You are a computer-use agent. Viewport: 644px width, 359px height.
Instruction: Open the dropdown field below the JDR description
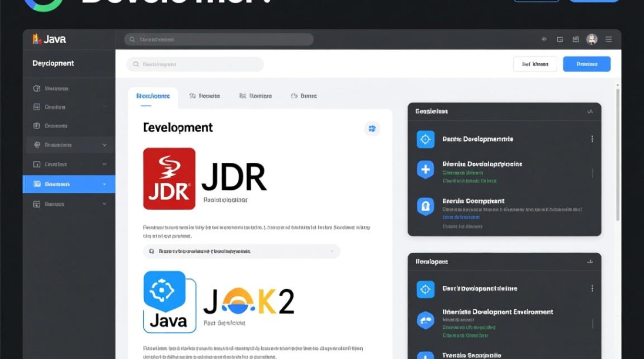[241, 251]
